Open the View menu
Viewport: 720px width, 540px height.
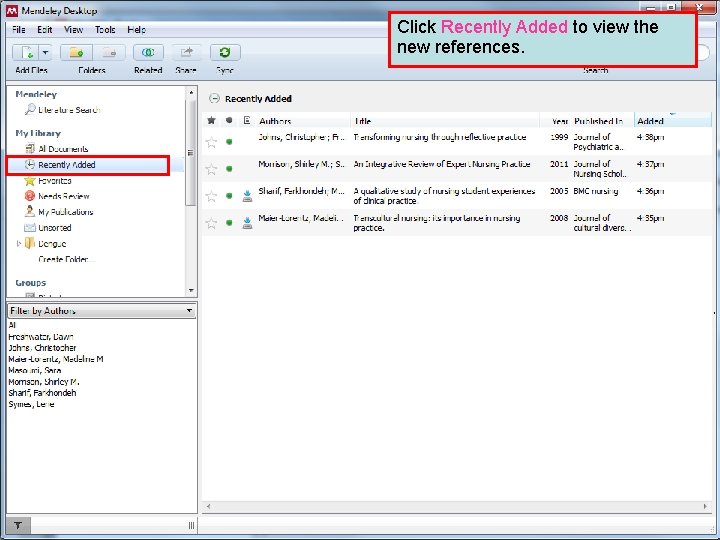click(73, 30)
